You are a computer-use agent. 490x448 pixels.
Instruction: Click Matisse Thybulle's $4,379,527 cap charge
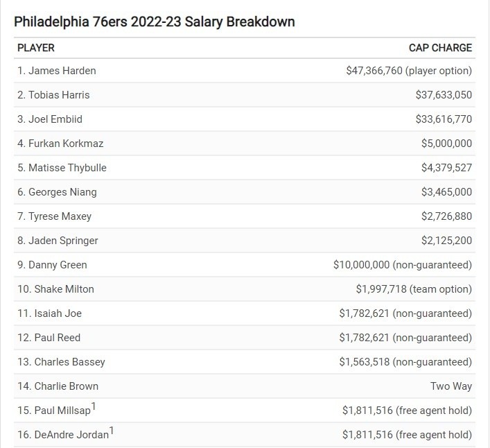pyautogui.click(x=446, y=168)
